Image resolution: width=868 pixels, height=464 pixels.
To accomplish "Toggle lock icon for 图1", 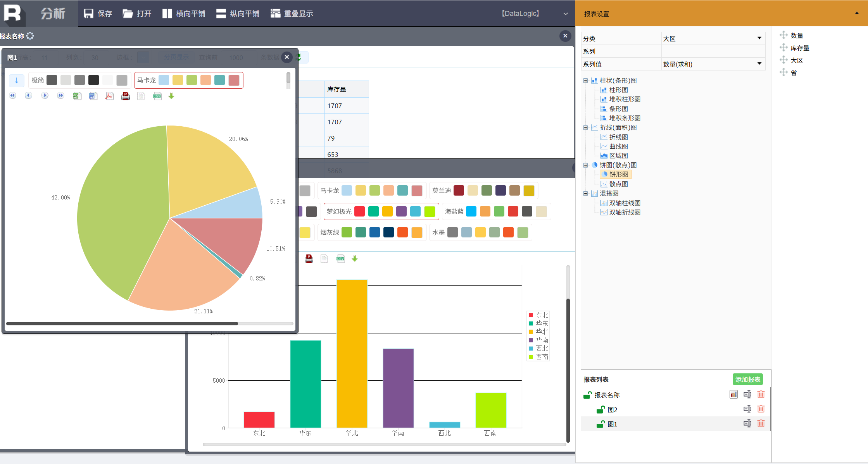I will tap(601, 424).
